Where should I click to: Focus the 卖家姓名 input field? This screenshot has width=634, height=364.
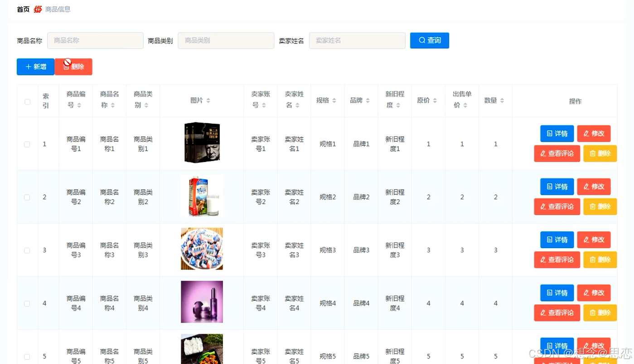click(x=357, y=40)
